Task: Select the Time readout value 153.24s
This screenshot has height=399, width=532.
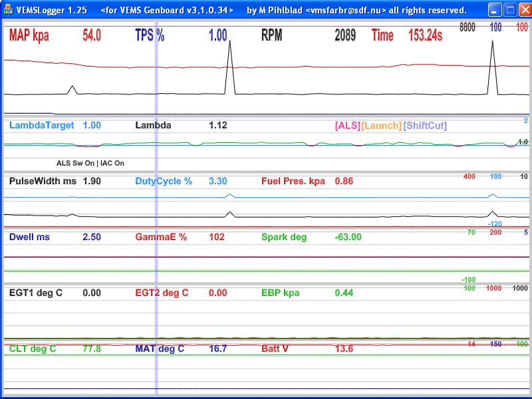Action: (x=426, y=36)
